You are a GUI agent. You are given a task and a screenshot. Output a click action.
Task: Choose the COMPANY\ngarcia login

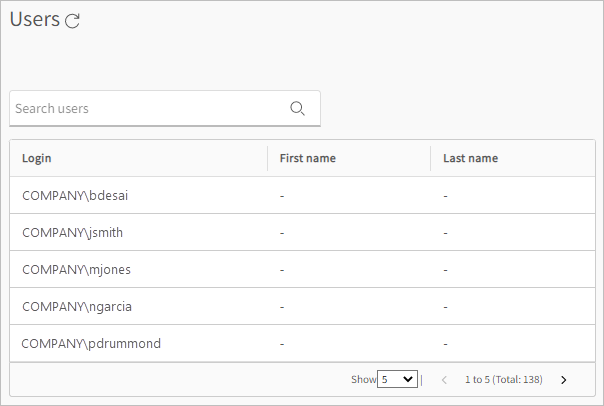(77, 306)
